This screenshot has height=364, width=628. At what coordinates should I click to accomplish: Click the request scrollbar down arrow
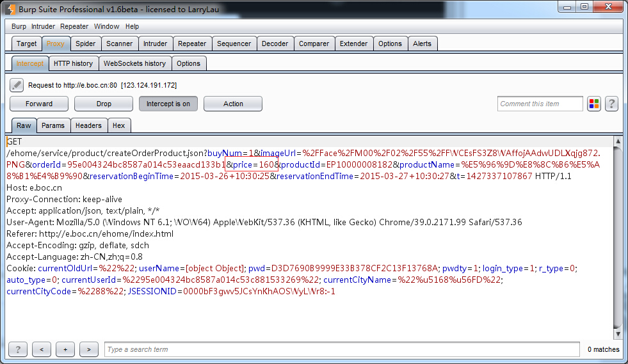coord(618,334)
